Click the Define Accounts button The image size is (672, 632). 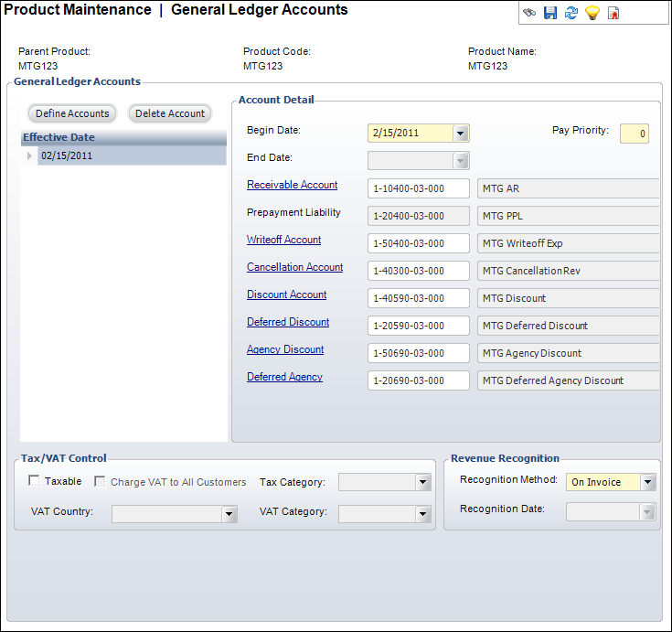(x=72, y=113)
